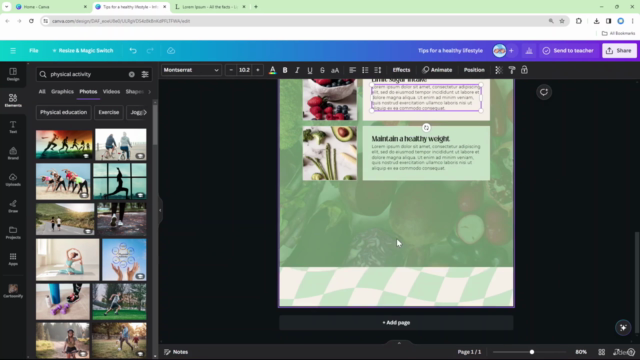Viewport: 640px width, 360px height.
Task: Lock the selected element
Action: click(524, 70)
